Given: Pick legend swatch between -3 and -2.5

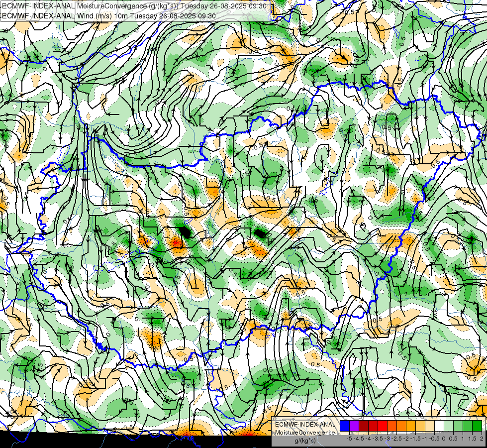Looking at the screenshot, I should click(392, 426).
